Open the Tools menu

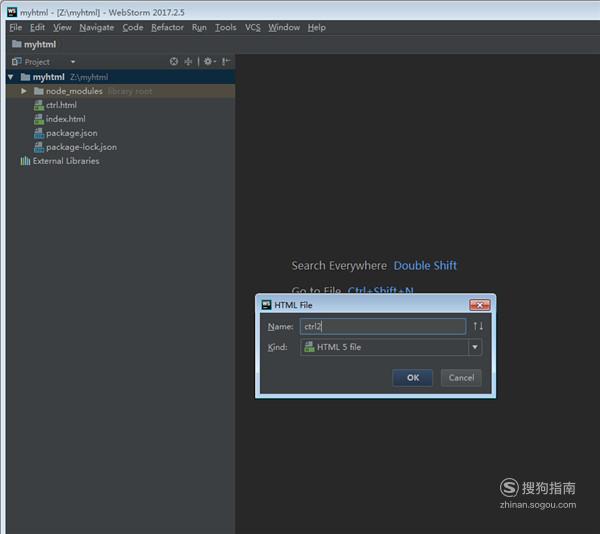coord(225,28)
